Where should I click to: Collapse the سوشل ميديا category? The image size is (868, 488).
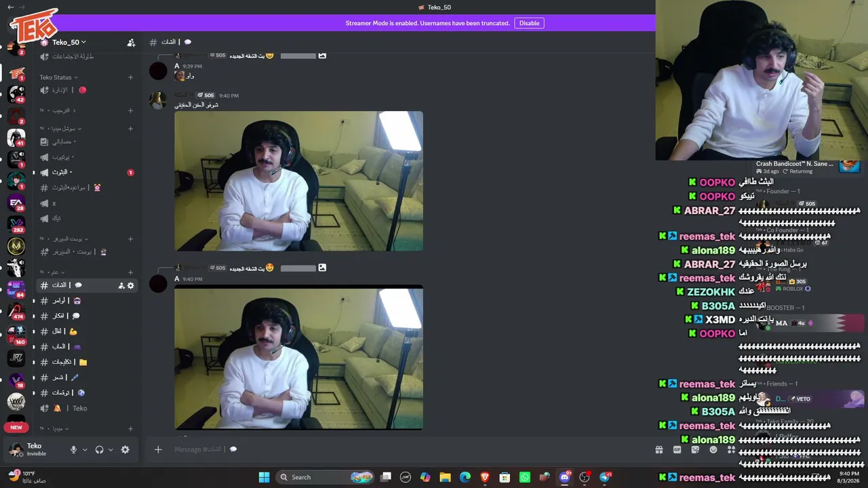pyautogui.click(x=60, y=128)
